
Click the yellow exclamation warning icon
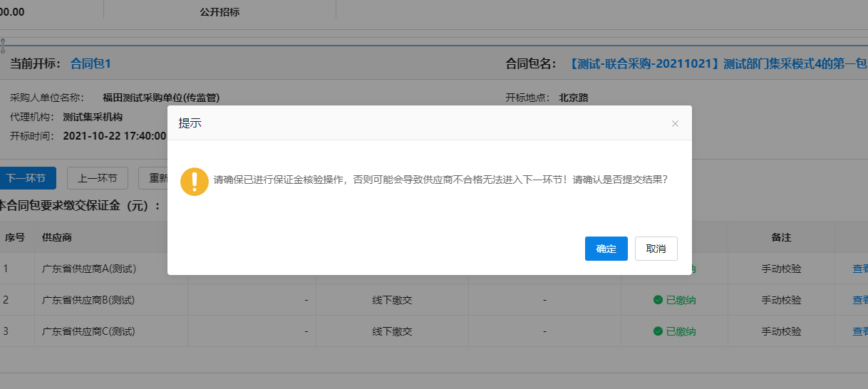click(195, 181)
